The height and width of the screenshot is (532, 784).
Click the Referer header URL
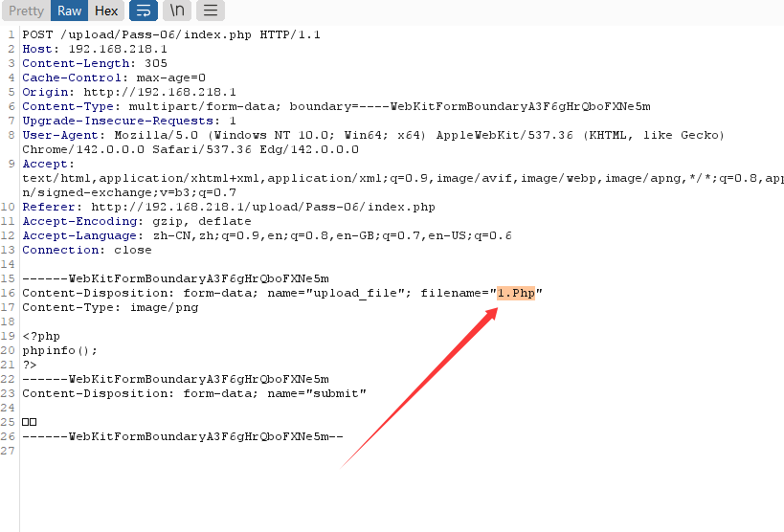pyautogui.click(x=263, y=207)
